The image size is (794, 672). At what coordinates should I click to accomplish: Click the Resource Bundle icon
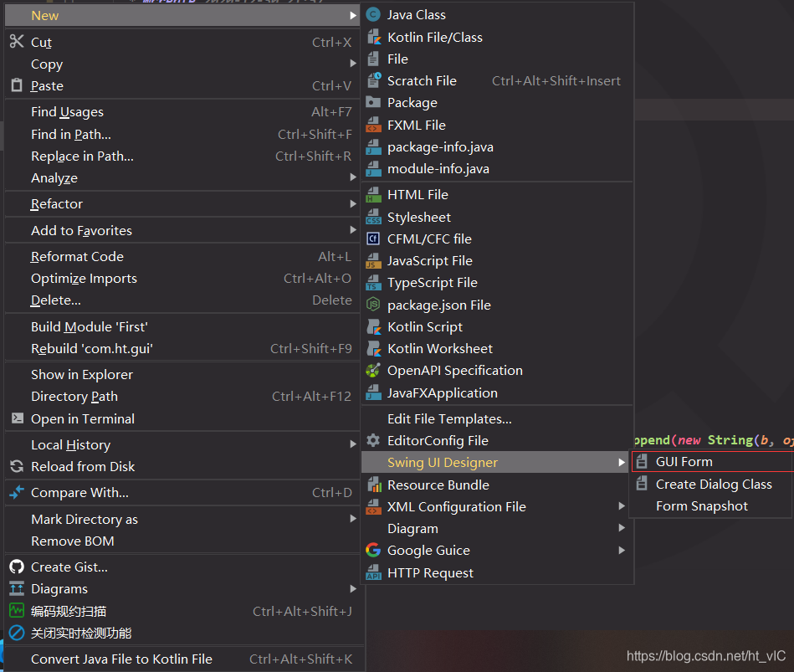[373, 485]
